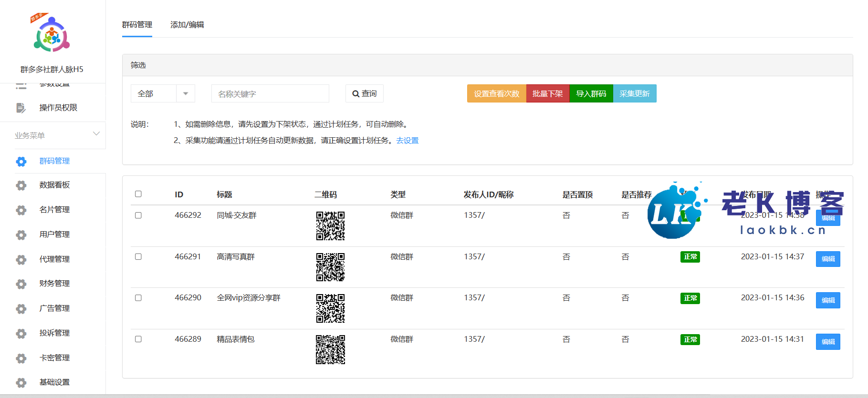
Task: Click the 发布人ID/昵称 column header
Action: pos(489,194)
